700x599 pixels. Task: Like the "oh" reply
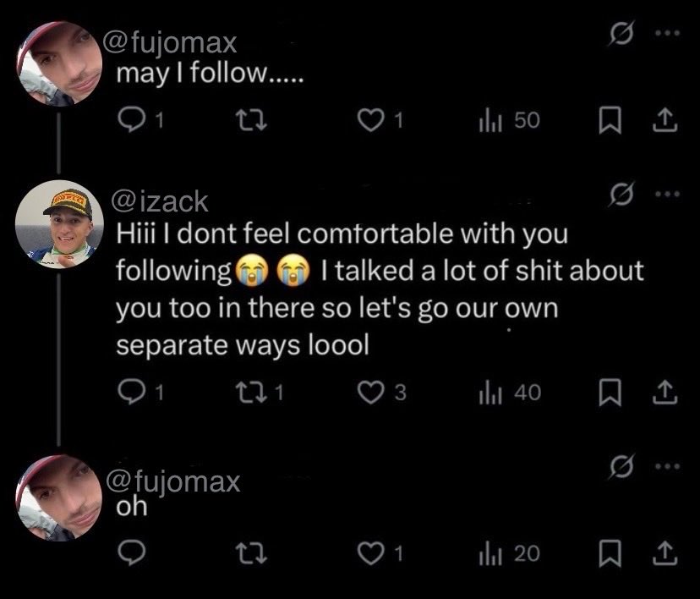(371, 553)
